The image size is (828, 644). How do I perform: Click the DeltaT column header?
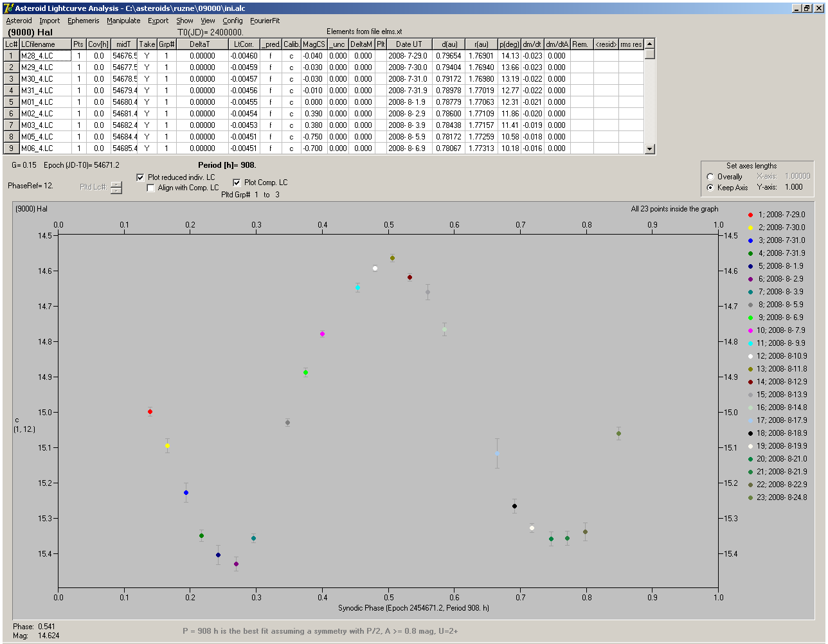(x=202, y=44)
